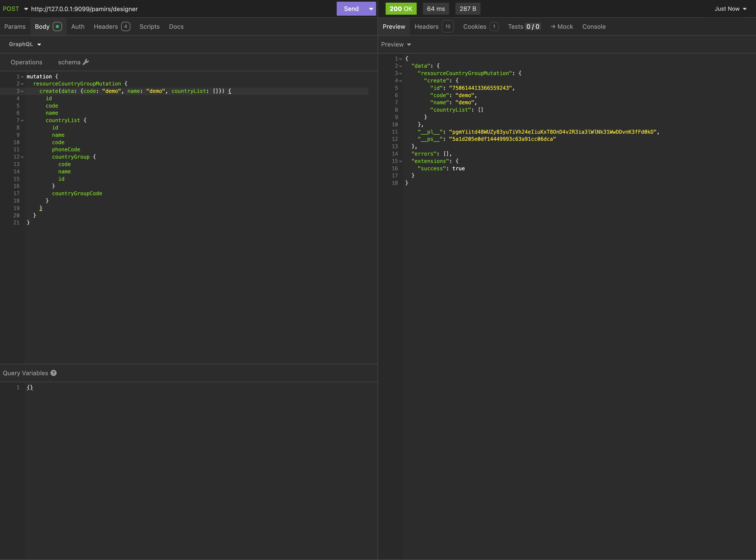Open the POST method dropdown
756x560 pixels.
(15, 9)
